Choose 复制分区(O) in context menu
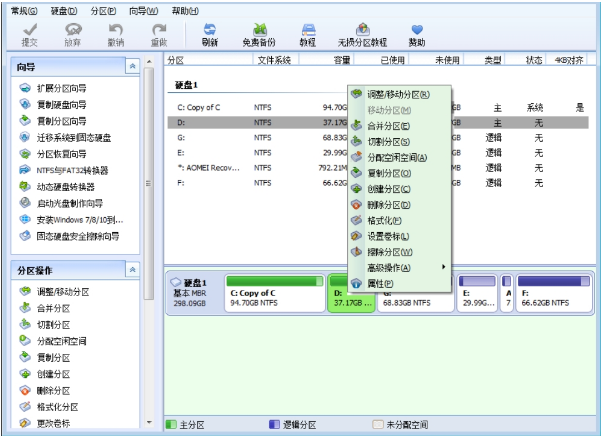This screenshot has height=436, width=603. pos(399,173)
